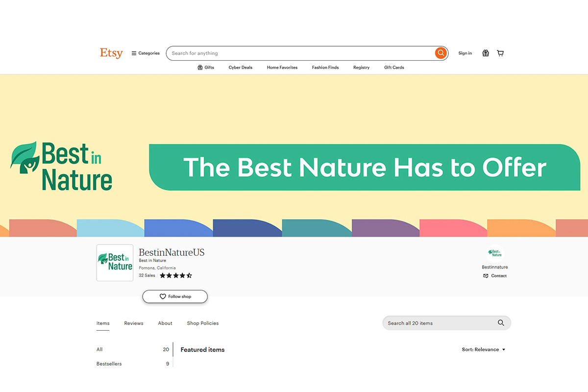Click the BestinNatureUS shop logo thumbnail

[x=115, y=263]
